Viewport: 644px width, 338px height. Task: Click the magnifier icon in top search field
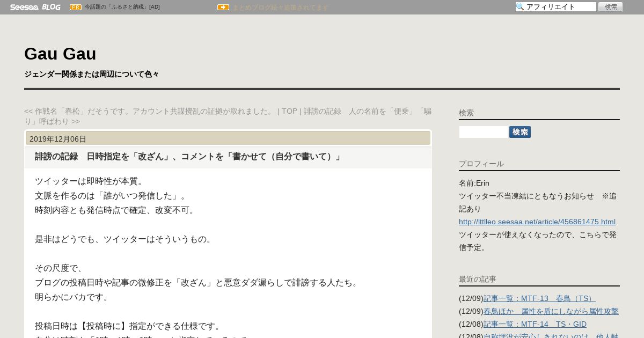520,7
